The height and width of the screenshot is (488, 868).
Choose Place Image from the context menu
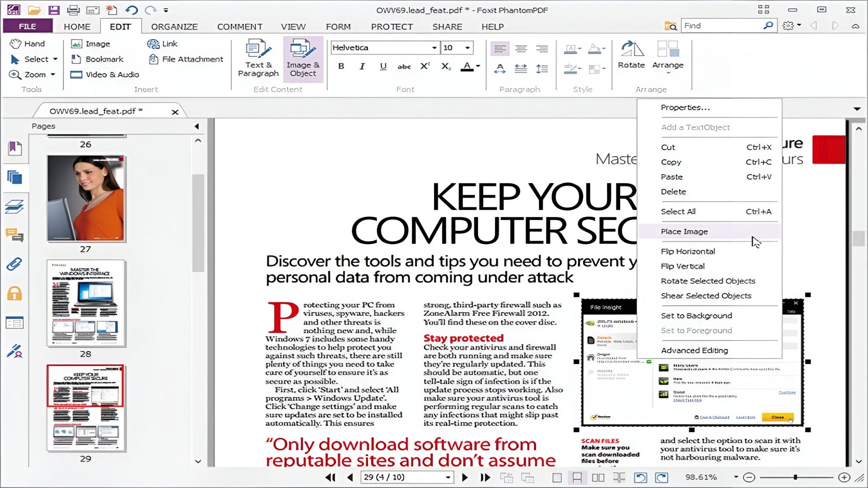[684, 232]
